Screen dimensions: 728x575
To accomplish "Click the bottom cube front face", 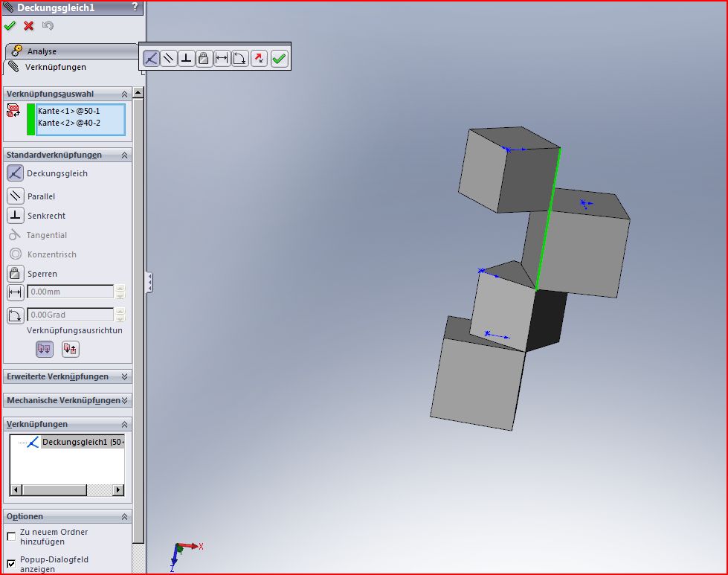I will pyautogui.click(x=477, y=384).
